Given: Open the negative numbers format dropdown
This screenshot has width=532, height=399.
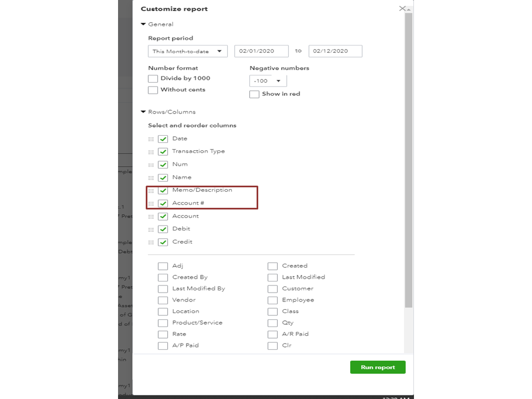Looking at the screenshot, I should click(x=268, y=81).
